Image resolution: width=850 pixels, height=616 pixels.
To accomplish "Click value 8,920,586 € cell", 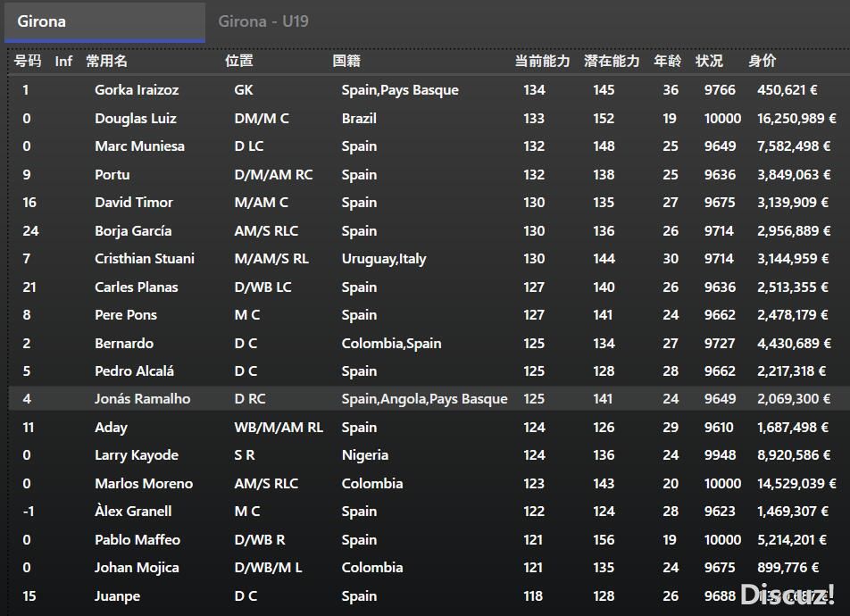I will click(794, 455).
